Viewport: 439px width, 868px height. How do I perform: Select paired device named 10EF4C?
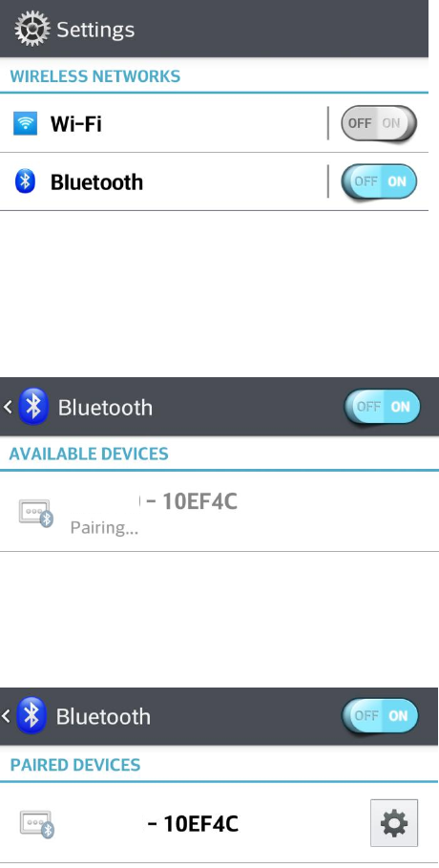tap(182, 823)
